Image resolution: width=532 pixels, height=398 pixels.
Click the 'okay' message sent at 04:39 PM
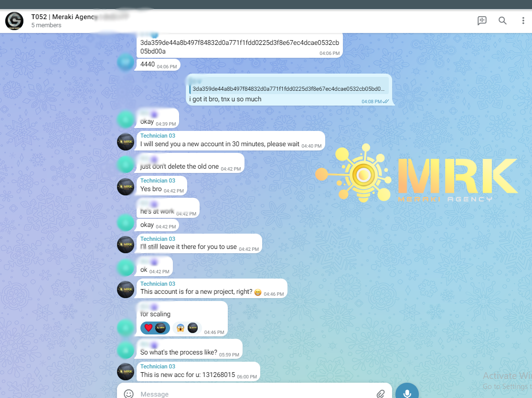158,118
